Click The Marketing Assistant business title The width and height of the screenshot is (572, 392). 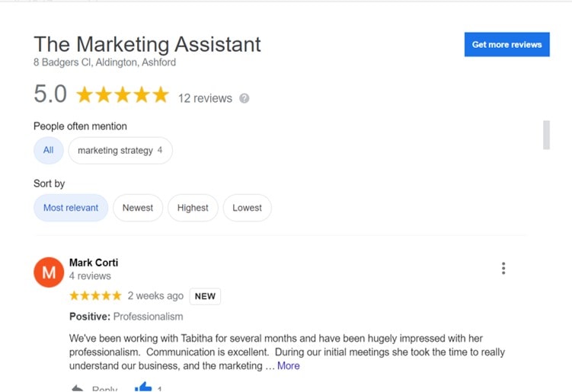pos(147,44)
